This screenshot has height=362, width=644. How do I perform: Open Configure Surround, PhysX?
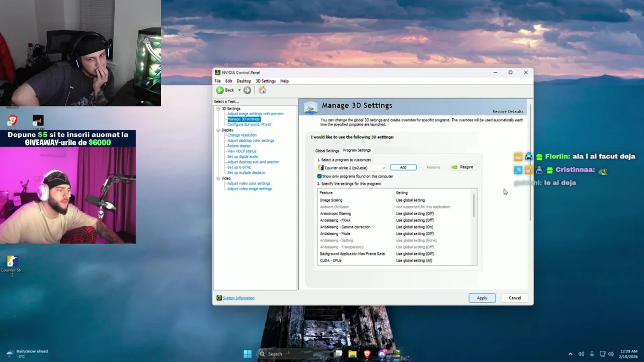[x=249, y=124]
